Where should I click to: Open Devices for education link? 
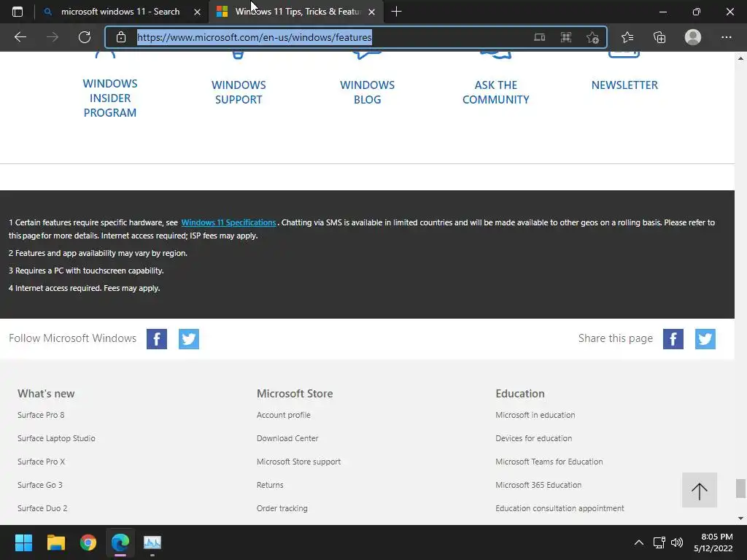(533, 438)
